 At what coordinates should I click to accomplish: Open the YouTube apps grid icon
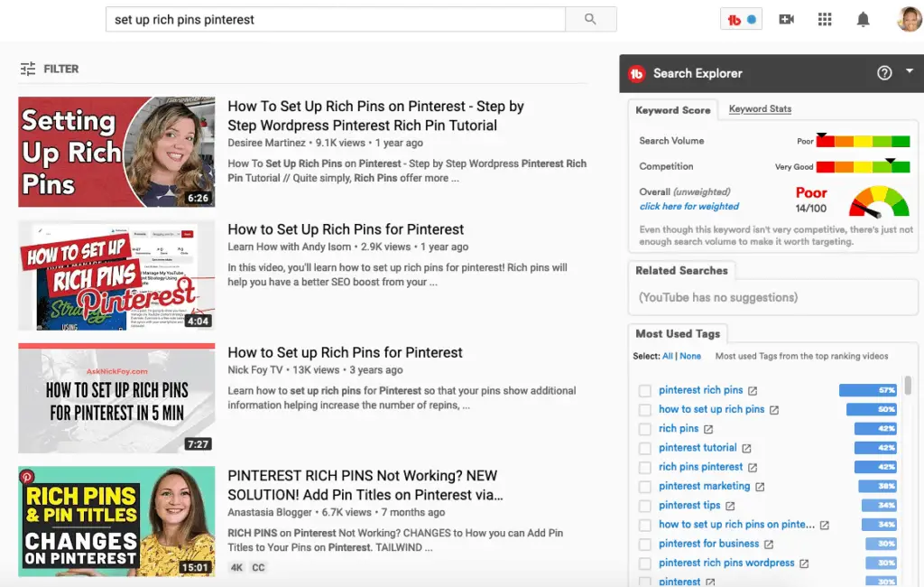pos(825,20)
